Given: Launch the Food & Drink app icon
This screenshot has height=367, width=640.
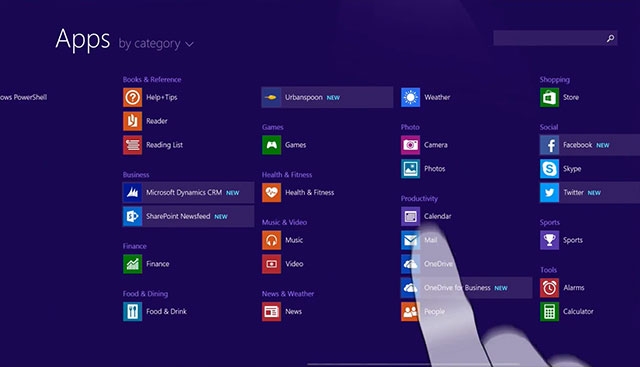Looking at the screenshot, I should (133, 311).
